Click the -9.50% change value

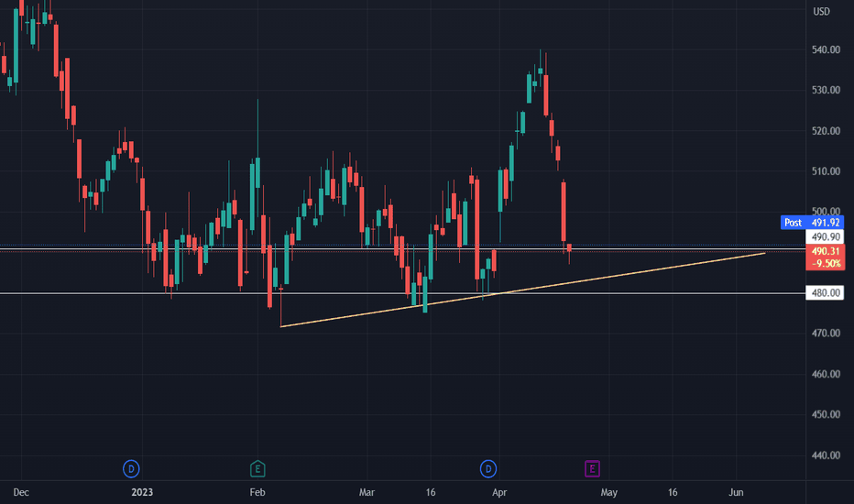click(826, 264)
